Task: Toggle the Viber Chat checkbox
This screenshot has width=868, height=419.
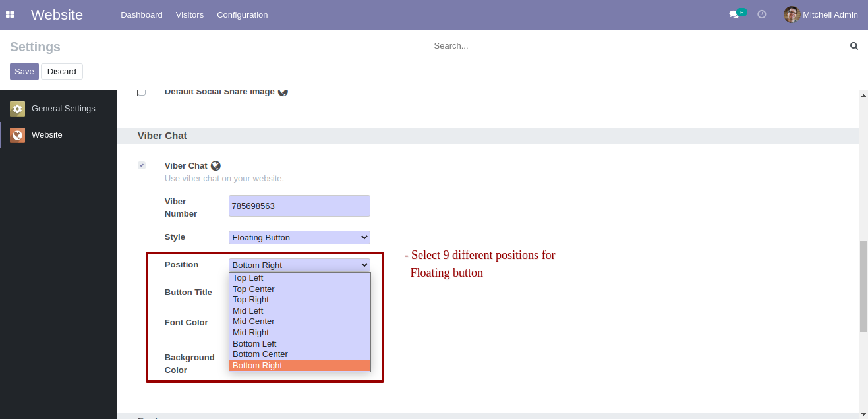Action: tap(142, 165)
